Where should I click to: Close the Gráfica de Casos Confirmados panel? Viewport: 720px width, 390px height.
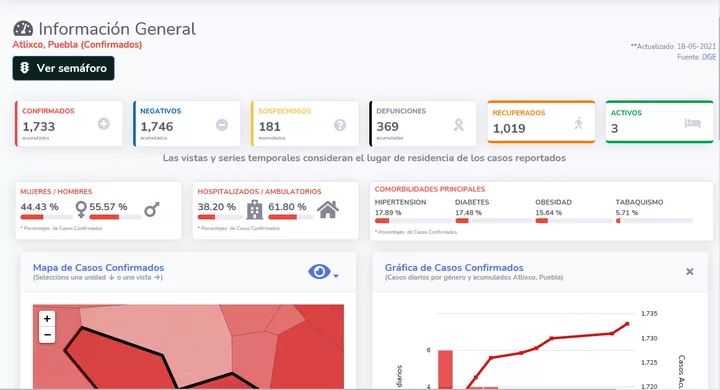pos(690,271)
